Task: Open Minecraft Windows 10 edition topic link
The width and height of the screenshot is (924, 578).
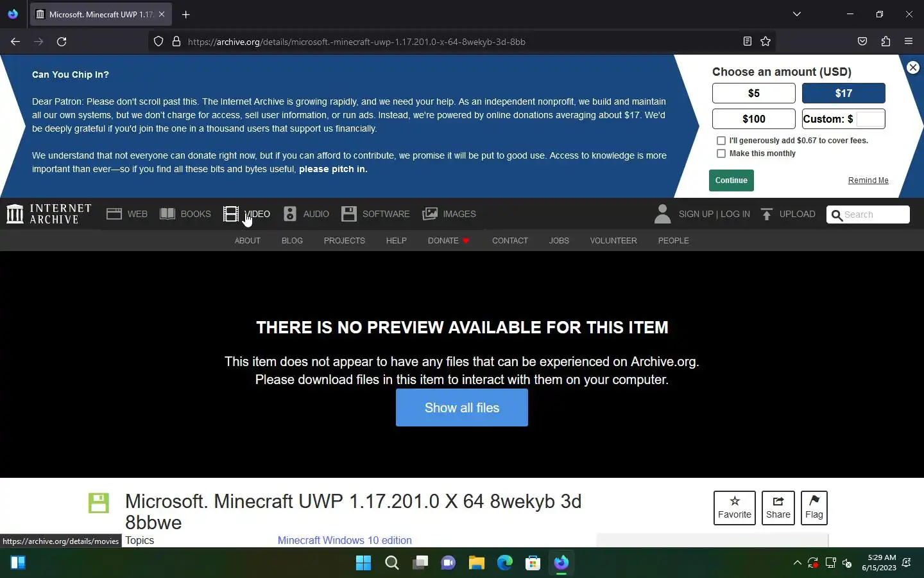Action: 345,541
